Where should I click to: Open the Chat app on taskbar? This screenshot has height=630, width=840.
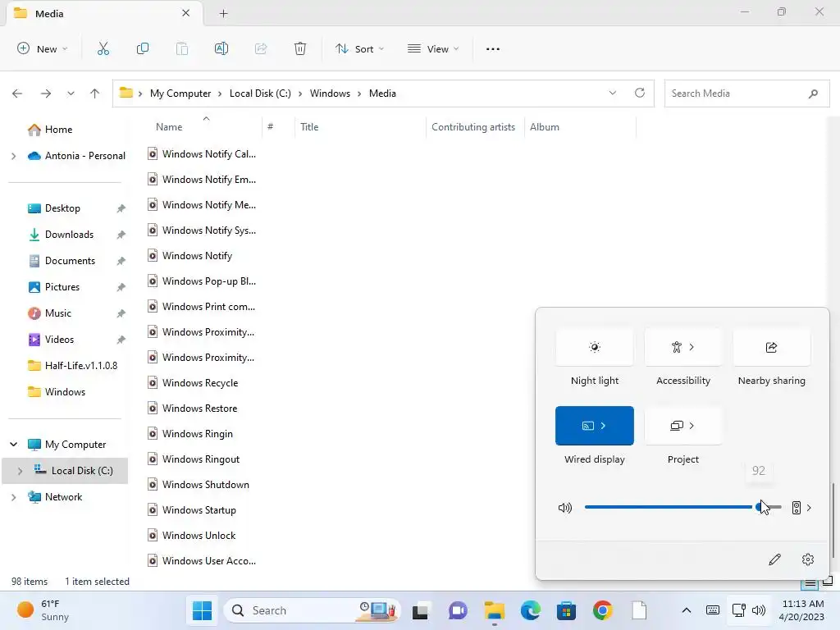458,610
